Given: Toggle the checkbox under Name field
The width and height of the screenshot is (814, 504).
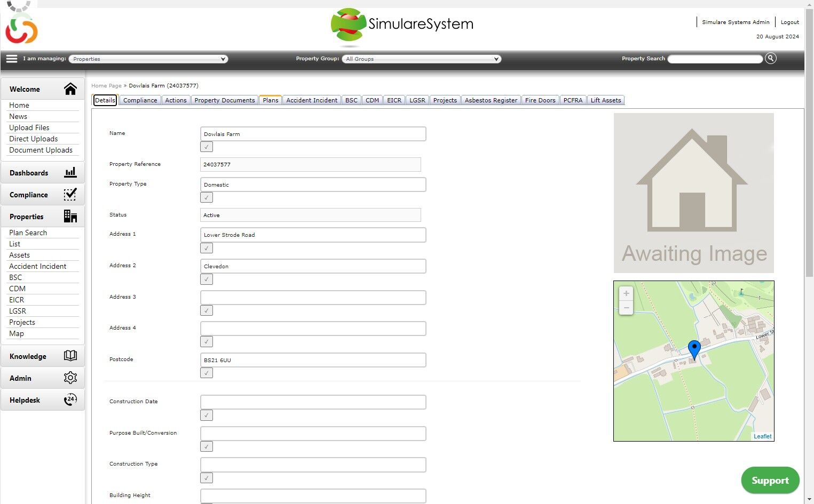Looking at the screenshot, I should click(x=207, y=147).
